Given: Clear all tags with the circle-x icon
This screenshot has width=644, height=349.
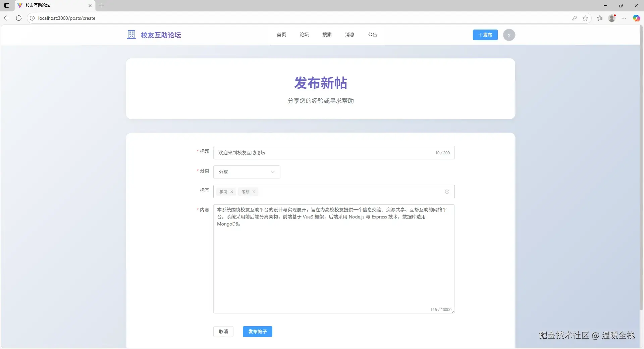Looking at the screenshot, I should tap(447, 192).
